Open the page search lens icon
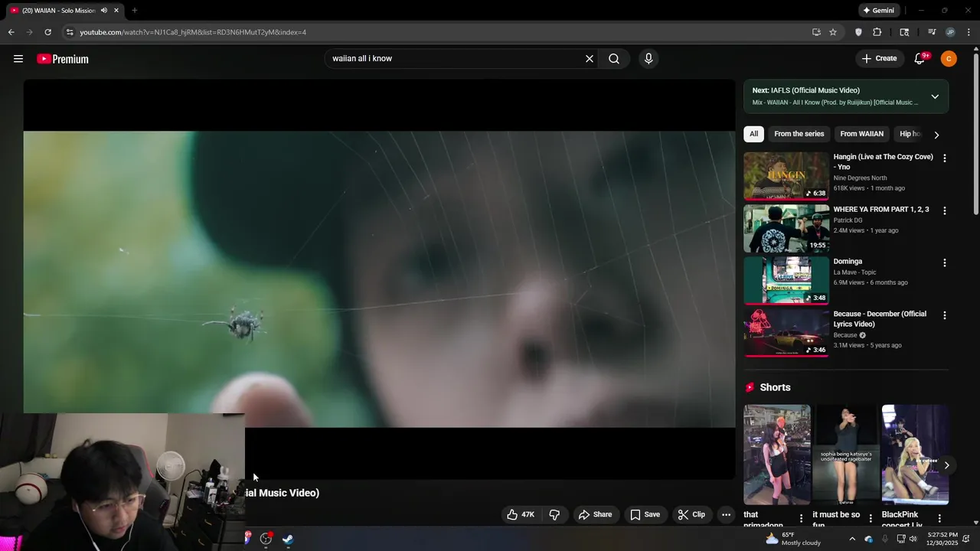 (x=904, y=32)
